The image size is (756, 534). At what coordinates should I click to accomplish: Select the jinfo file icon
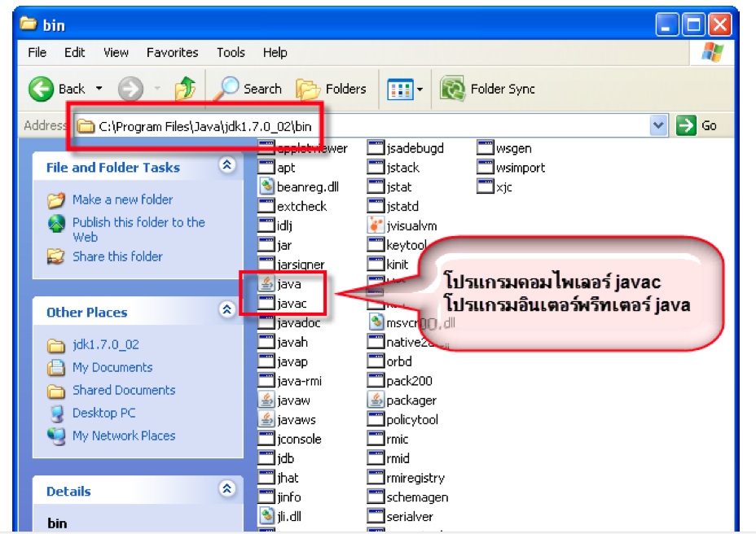point(266,497)
